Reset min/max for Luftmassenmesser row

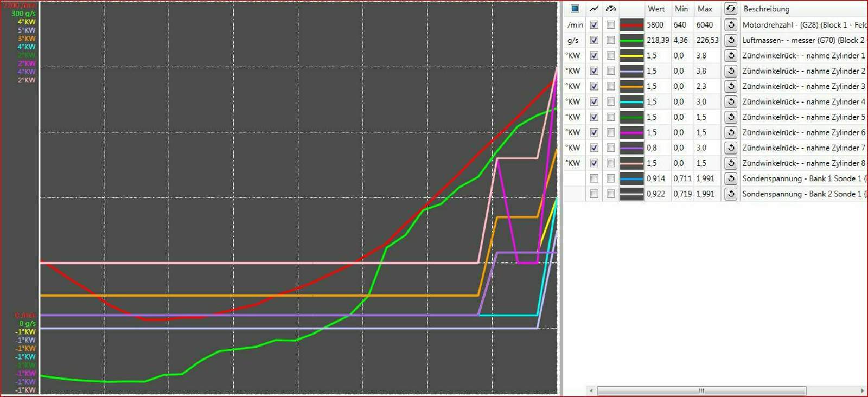click(731, 40)
